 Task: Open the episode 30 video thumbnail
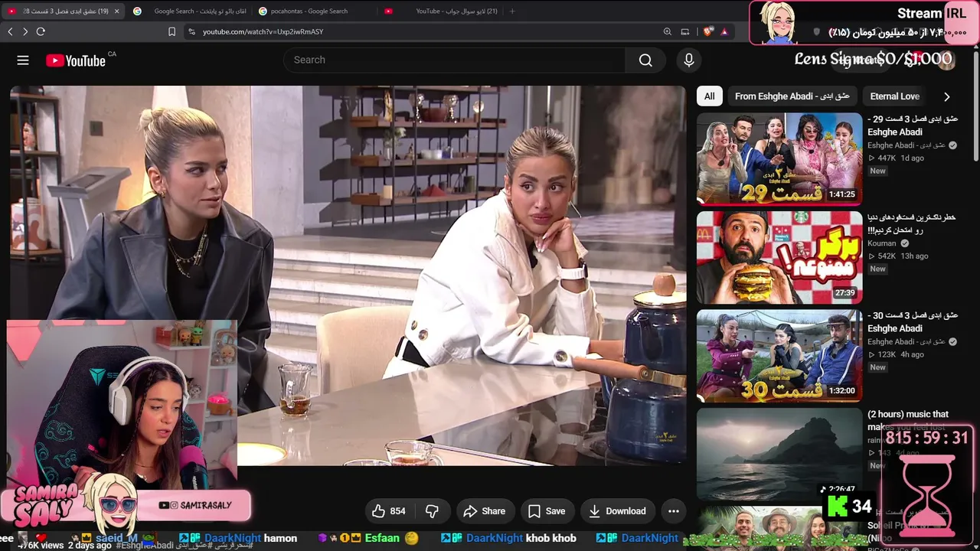pos(779,356)
